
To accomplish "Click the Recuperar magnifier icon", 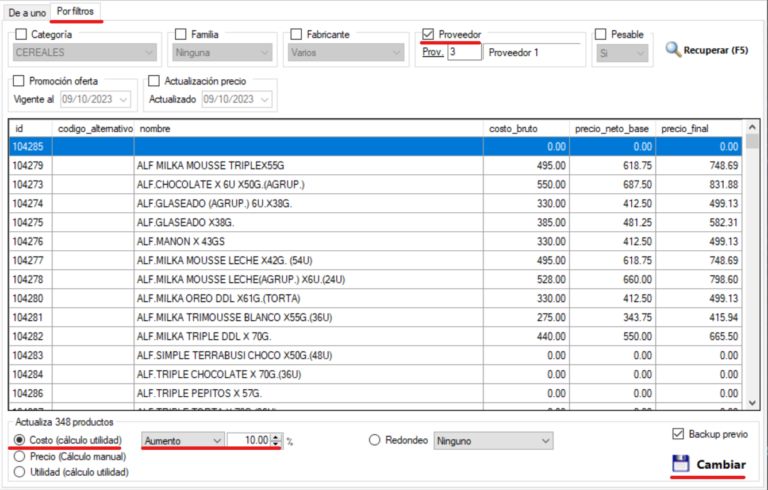I will coord(673,49).
